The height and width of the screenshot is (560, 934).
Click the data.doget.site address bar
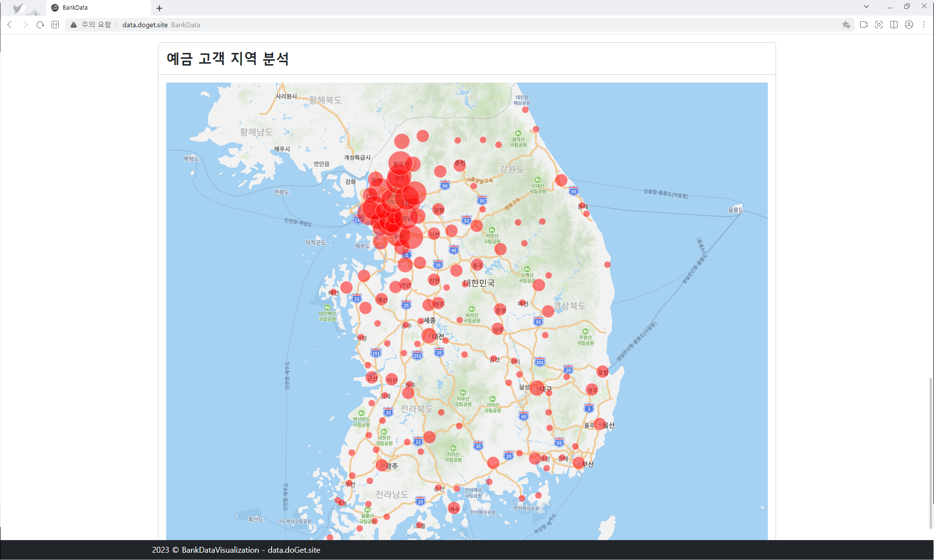pyautogui.click(x=145, y=25)
